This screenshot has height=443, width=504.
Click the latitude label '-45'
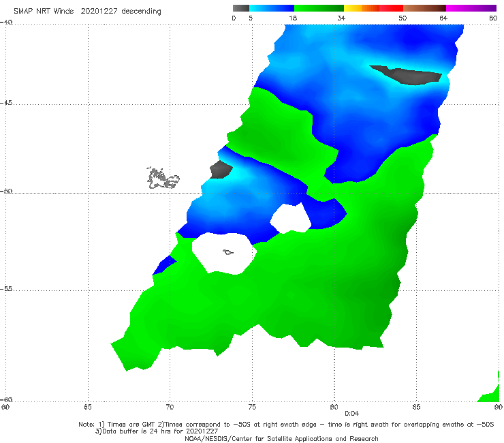point(6,103)
